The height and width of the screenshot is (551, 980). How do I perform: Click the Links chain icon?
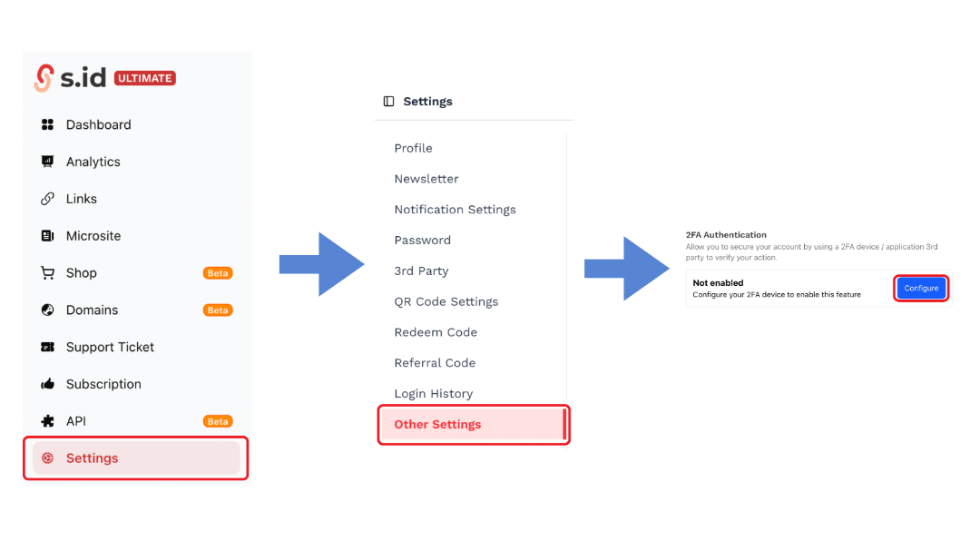click(x=48, y=199)
